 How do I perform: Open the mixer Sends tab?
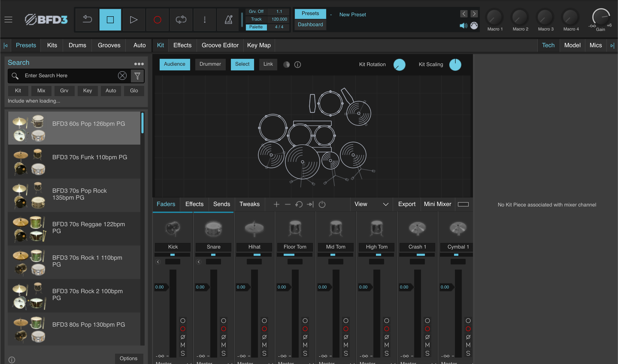[221, 204]
